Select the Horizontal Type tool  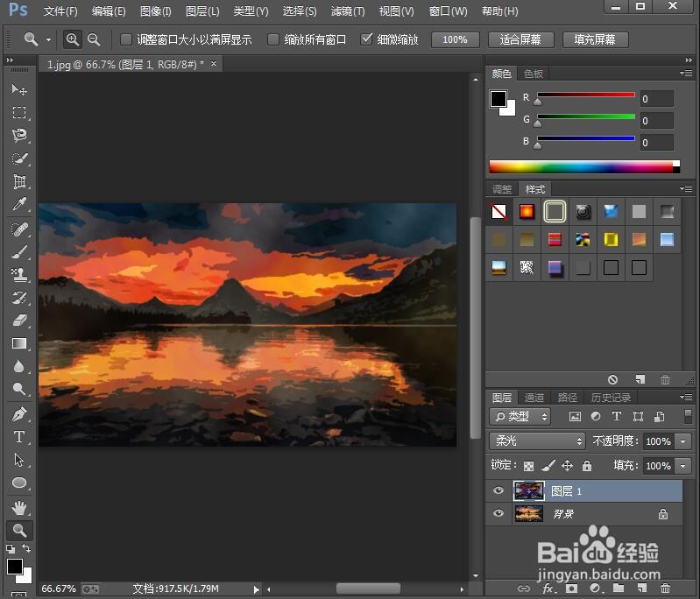tap(18, 437)
